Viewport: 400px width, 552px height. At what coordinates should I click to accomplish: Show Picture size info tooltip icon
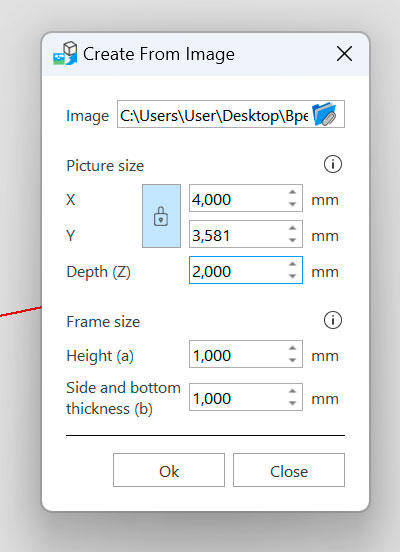(x=332, y=164)
